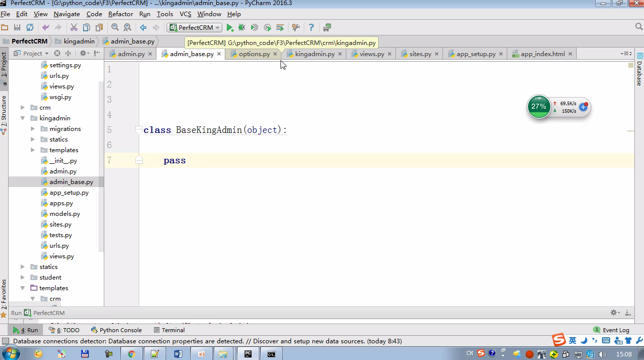Click the blue Help question mark icon
The width and height of the screenshot is (644, 360).
tap(311, 28)
